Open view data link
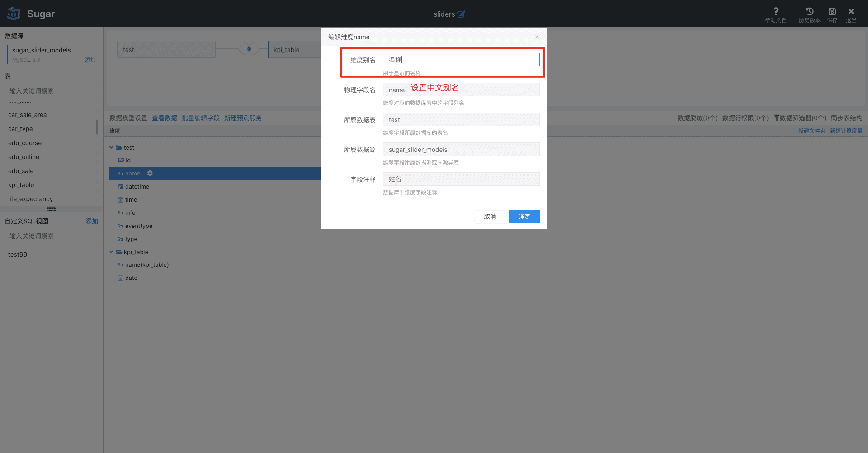 165,118
